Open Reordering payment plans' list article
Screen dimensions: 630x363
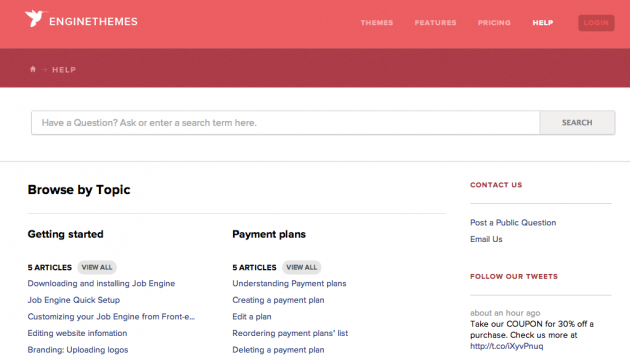[290, 333]
